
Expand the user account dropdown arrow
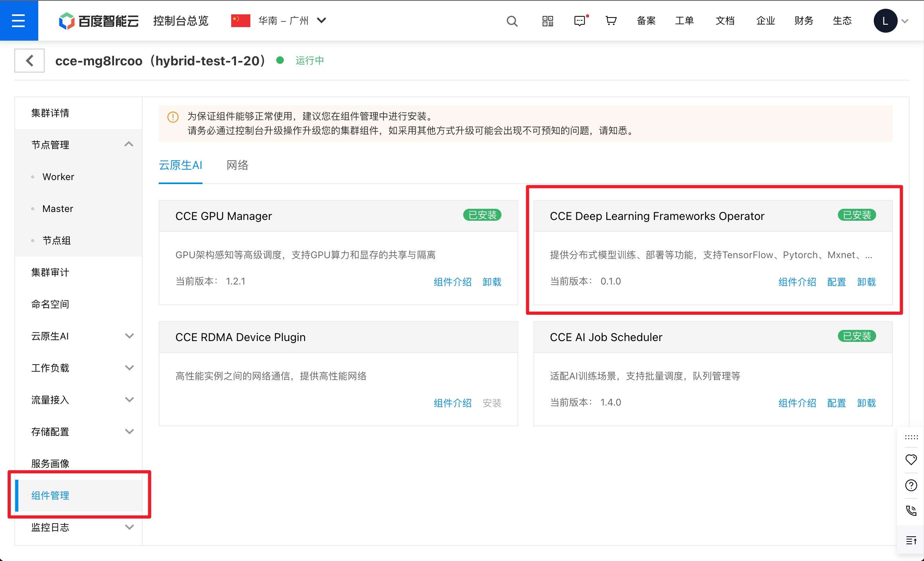[905, 21]
